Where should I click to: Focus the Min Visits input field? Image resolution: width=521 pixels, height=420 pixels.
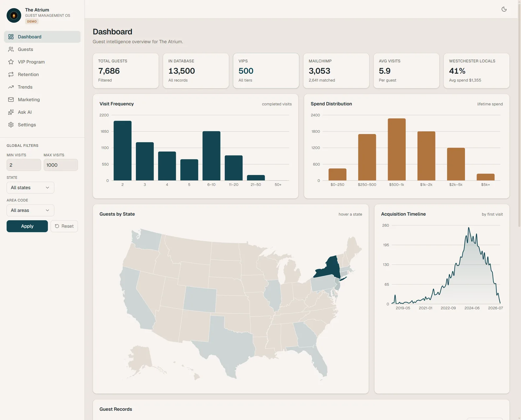coord(24,165)
